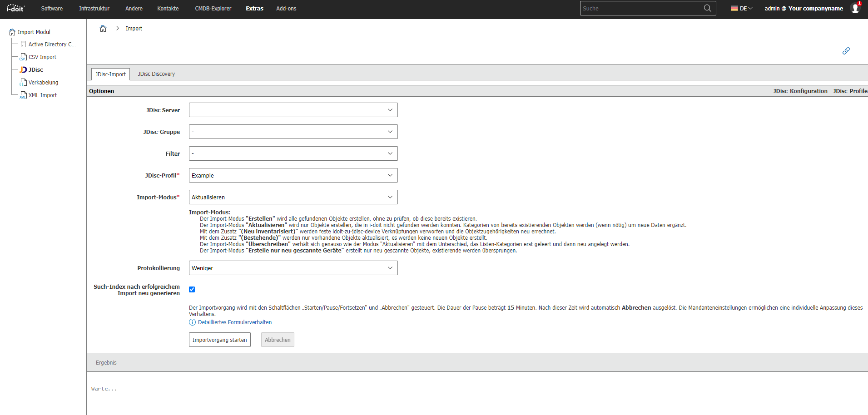Open the Kontakte menu
The image size is (868, 415).
[x=168, y=9]
